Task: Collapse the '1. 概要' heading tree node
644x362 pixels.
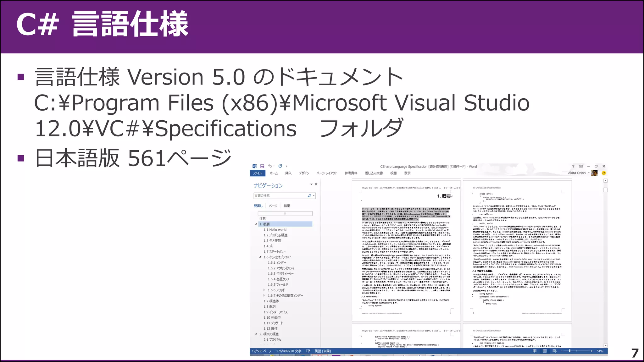Action: 256,224
